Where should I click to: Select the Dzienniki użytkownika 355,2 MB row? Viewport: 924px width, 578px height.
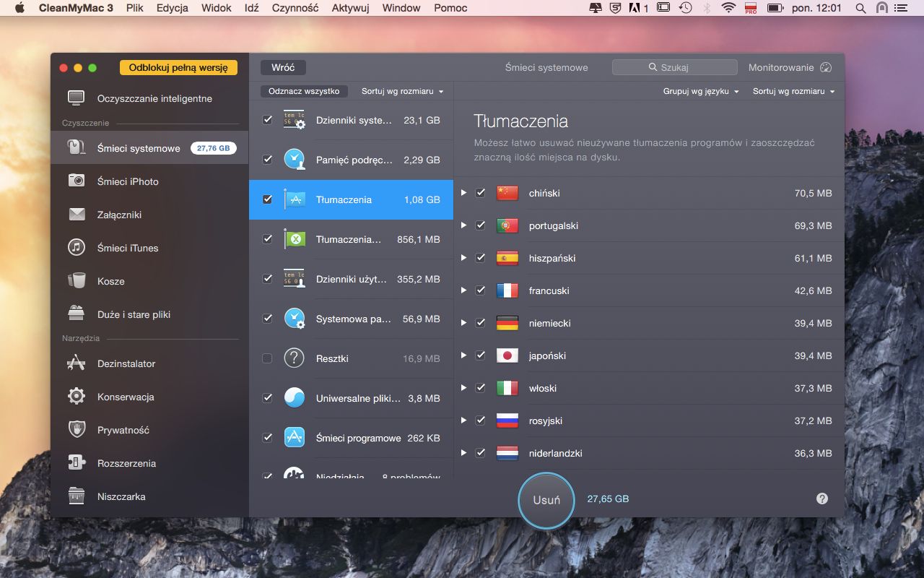(352, 279)
